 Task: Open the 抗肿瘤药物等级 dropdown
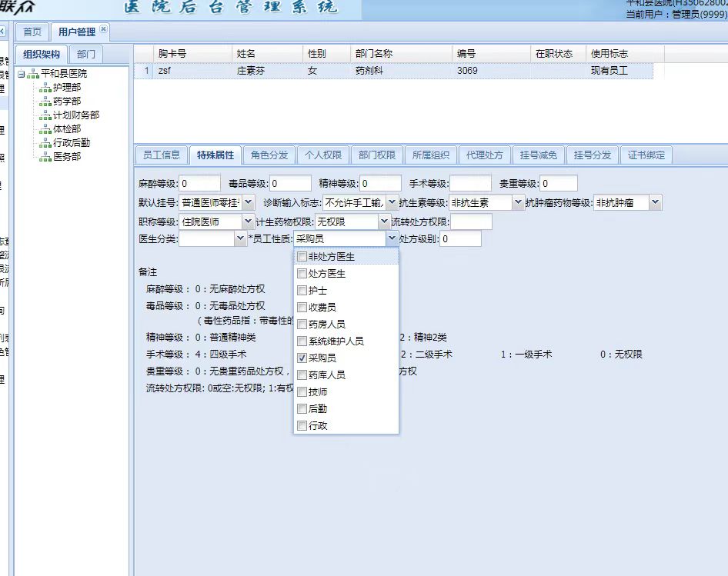[655, 202]
